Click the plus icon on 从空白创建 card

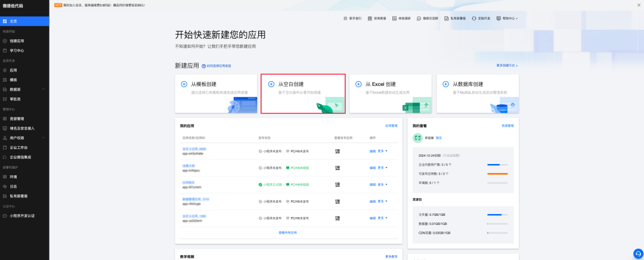[271, 84]
